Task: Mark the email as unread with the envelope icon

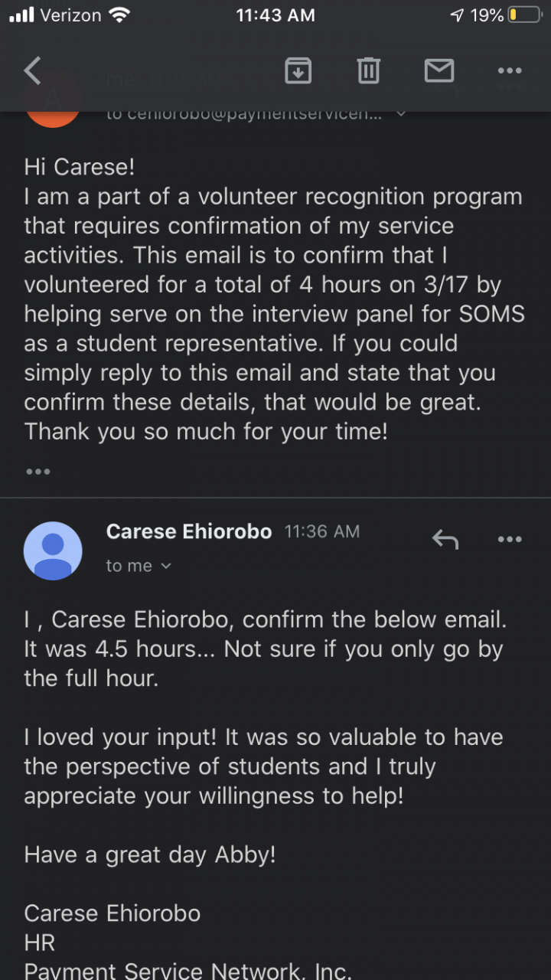Action: coord(439,71)
